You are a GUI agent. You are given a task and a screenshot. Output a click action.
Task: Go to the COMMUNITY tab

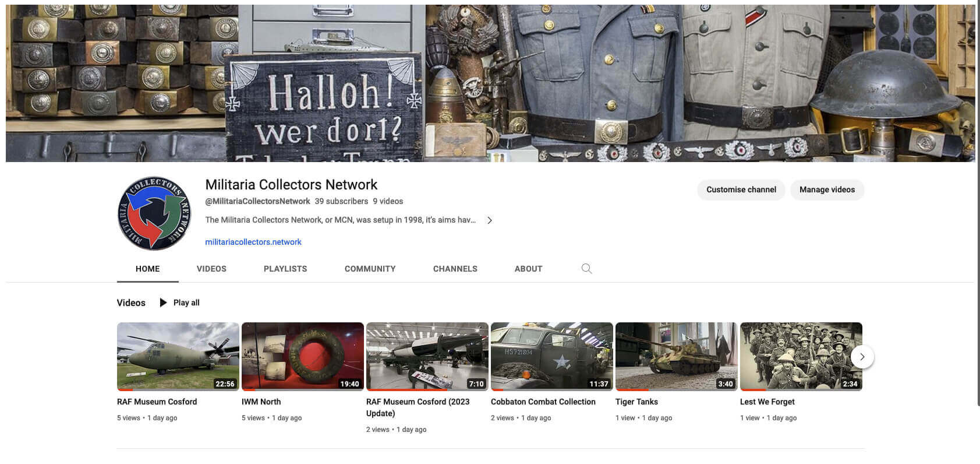[370, 269]
